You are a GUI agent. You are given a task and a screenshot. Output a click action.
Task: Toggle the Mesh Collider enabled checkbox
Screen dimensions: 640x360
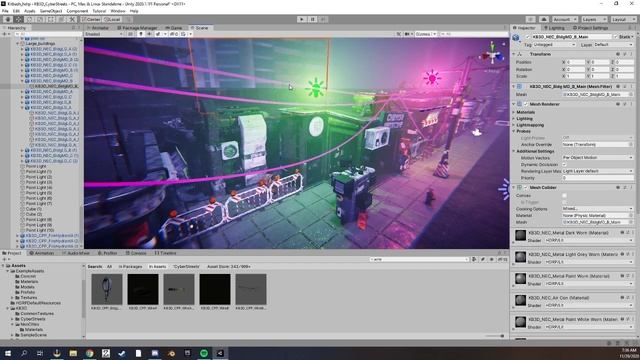point(526,187)
